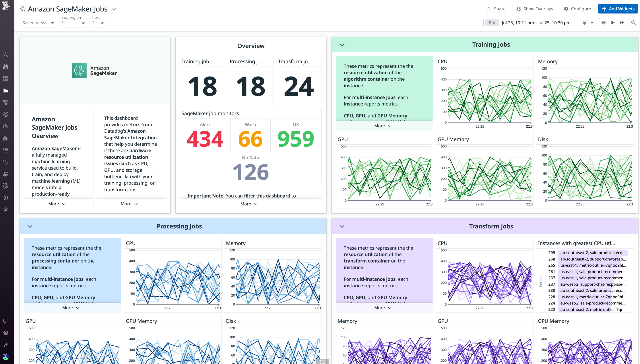Select the Notebooks book icon
The height and width of the screenshot is (364, 640).
tap(6, 174)
